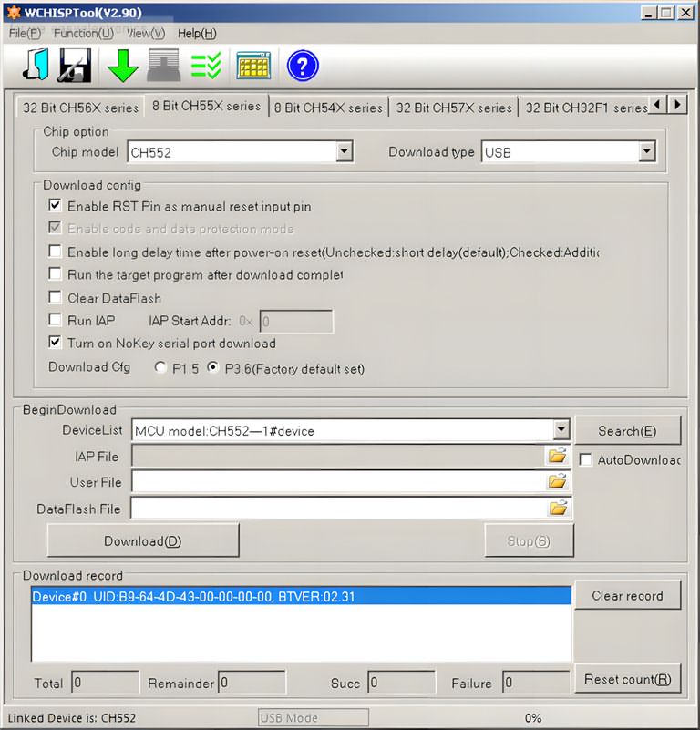Select P3.6 Factory default radio button
700x730 pixels.
[213, 367]
